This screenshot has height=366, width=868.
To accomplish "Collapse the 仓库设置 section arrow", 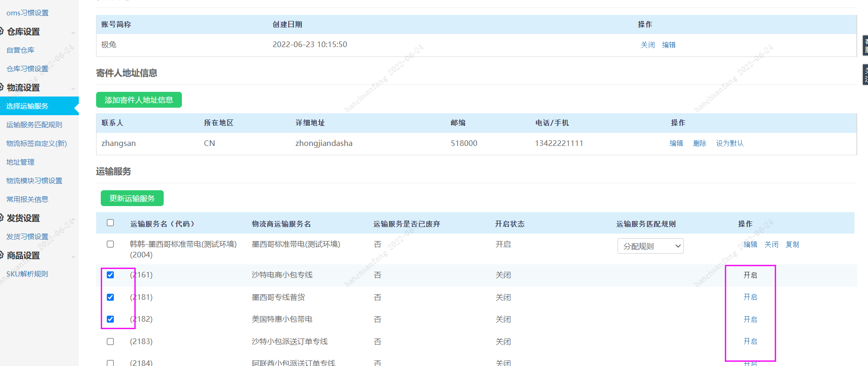I will [73, 33].
